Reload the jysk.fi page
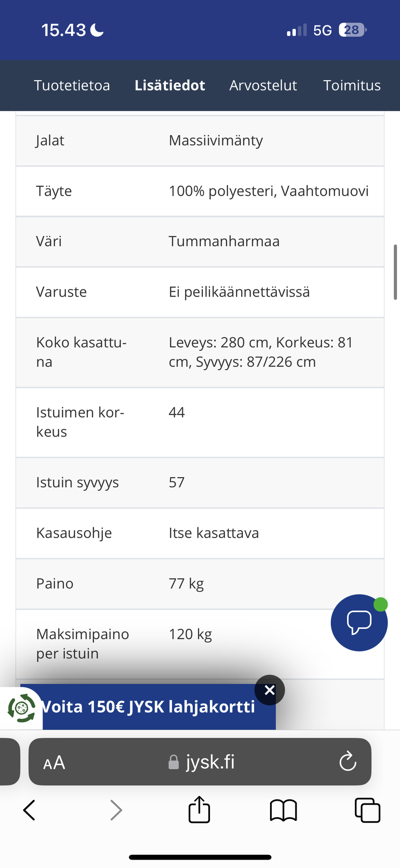This screenshot has height=868, width=400. [x=347, y=762]
